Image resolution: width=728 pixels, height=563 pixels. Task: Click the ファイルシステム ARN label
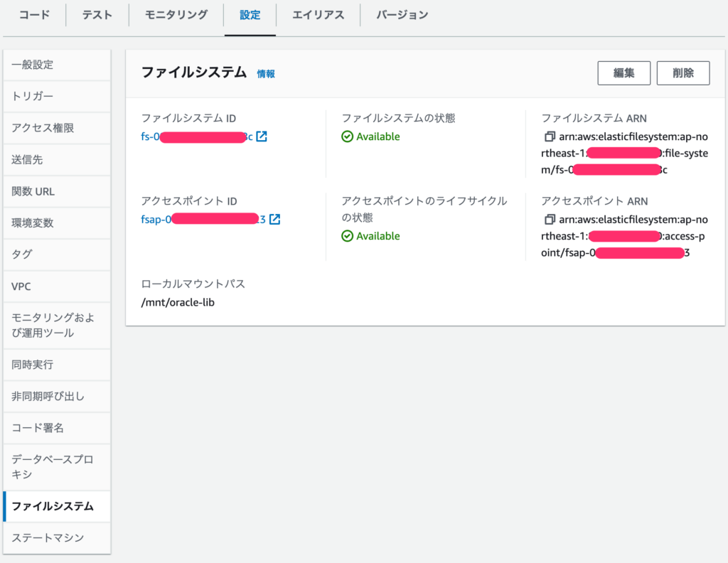[x=594, y=118]
